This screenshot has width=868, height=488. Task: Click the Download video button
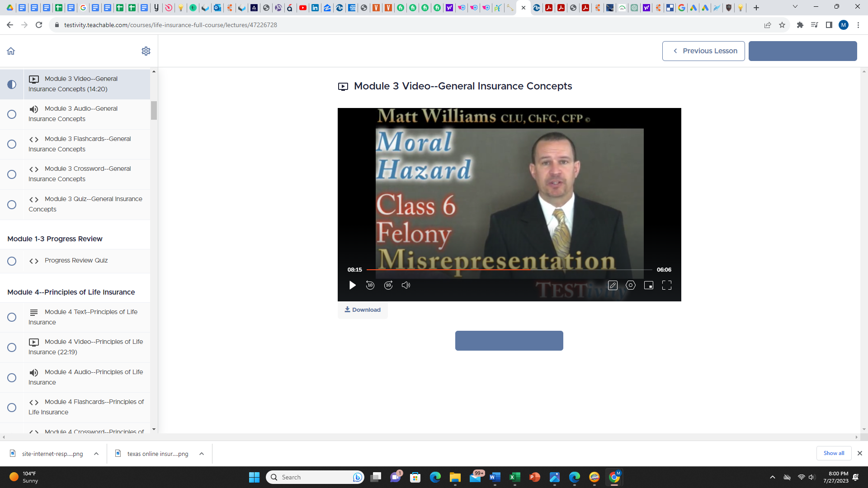363,310
